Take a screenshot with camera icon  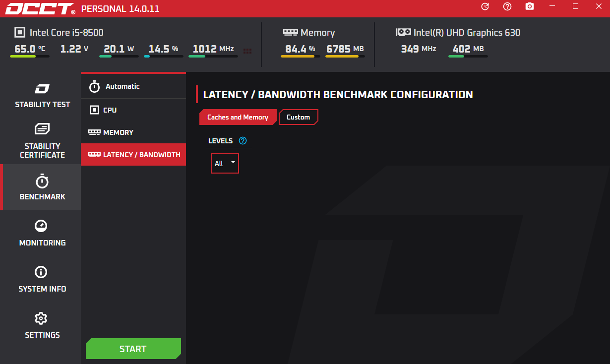pos(530,6)
